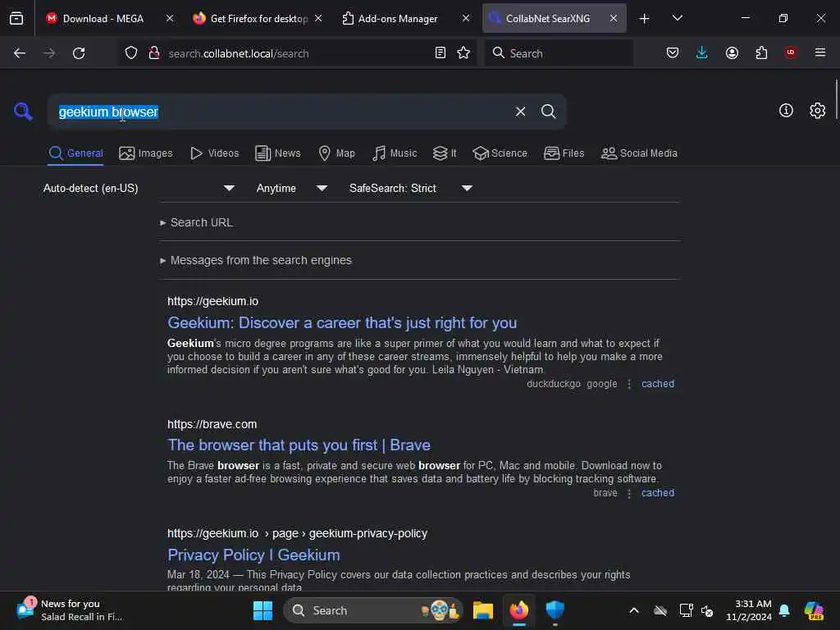Open the Downloads panel icon
Screen dimensions: 840x630
click(x=702, y=53)
